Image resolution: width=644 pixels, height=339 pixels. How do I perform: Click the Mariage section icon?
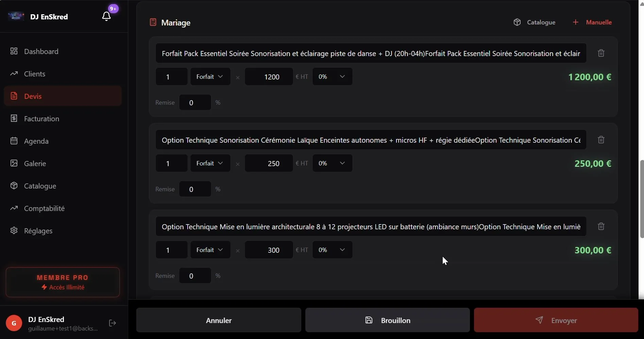(x=153, y=22)
